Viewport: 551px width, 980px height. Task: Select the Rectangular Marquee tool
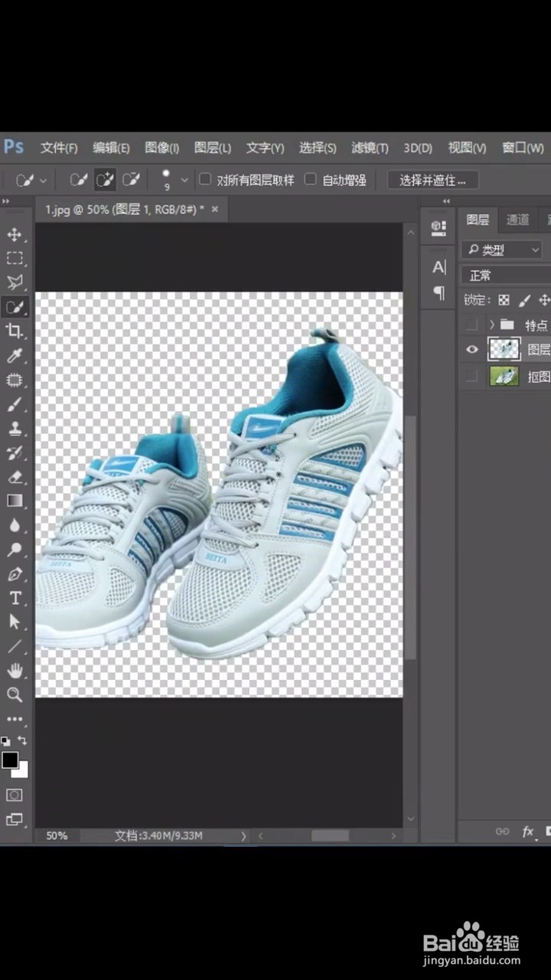point(15,258)
